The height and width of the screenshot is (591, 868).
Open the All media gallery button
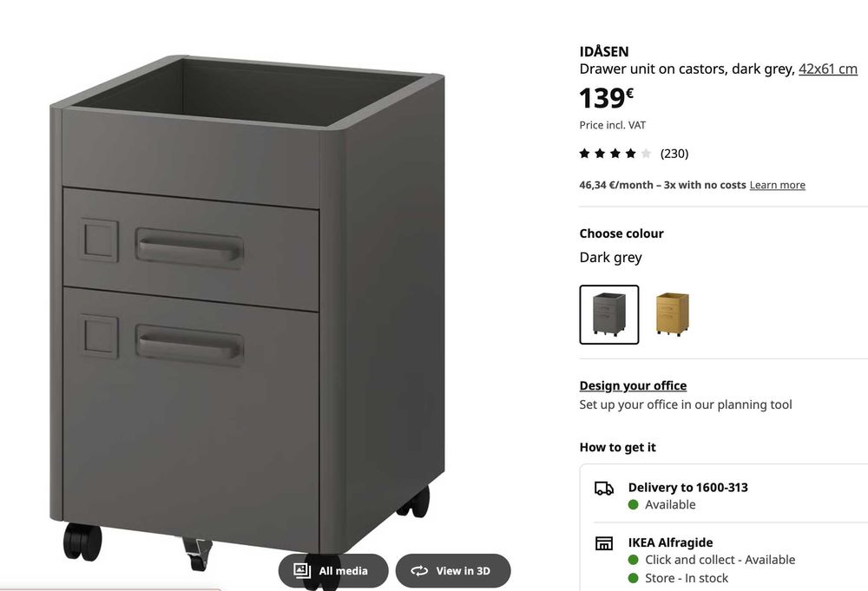(333, 570)
